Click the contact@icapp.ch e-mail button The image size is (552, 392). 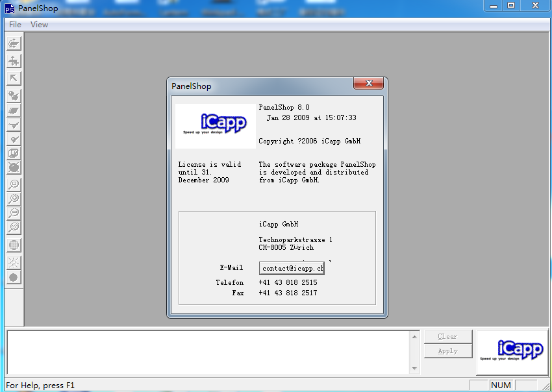[x=292, y=268]
